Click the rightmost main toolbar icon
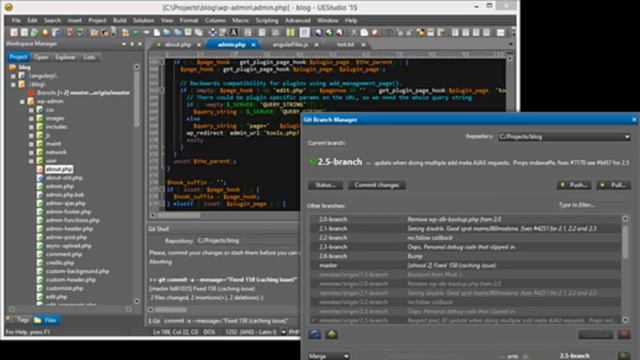The height and width of the screenshot is (360, 640). point(500,32)
